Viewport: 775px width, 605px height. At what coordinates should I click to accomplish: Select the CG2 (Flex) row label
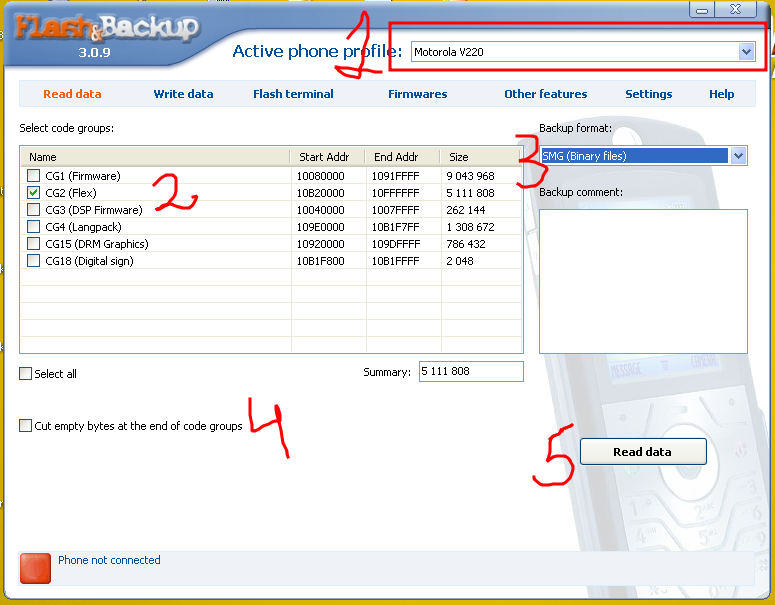click(x=71, y=193)
